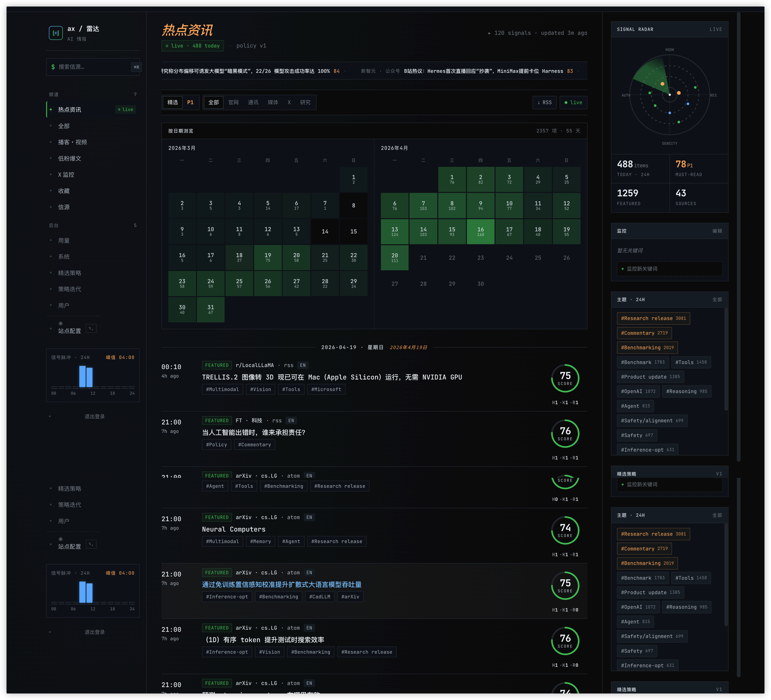Toggle 全部 filter in the 主题 24H header
This screenshot has height=700, width=771.
717,300
